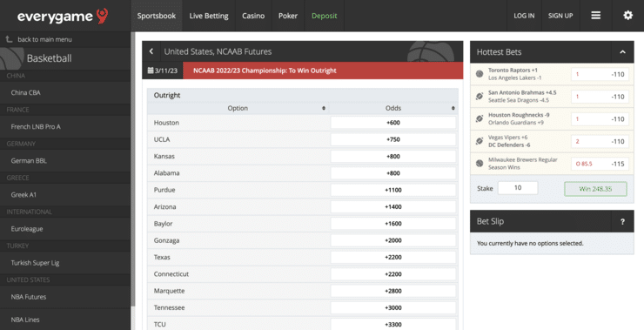Image resolution: width=644 pixels, height=330 pixels.
Task: Open Greek A1 league
Action: (65, 195)
